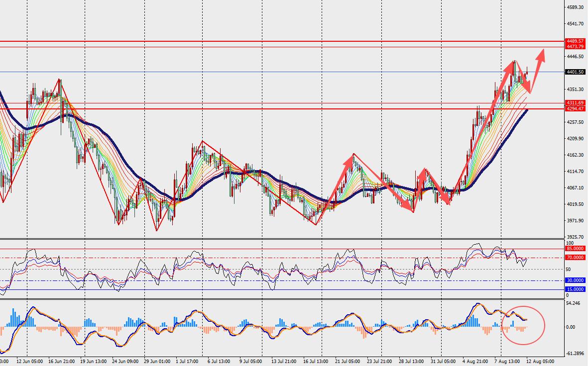Select the 4473.79 resistance level label
588x366 pixels.
tap(575, 46)
